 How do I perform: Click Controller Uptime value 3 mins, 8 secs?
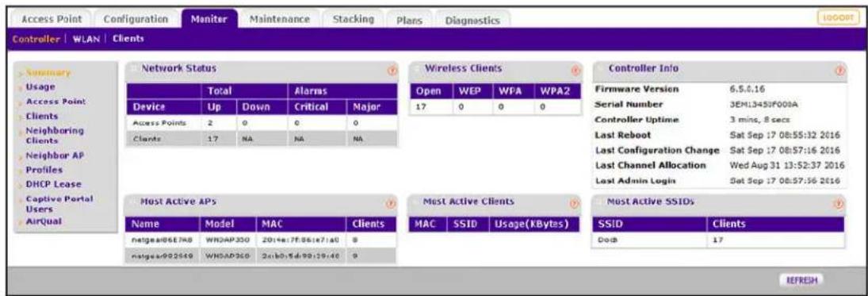[759, 120]
